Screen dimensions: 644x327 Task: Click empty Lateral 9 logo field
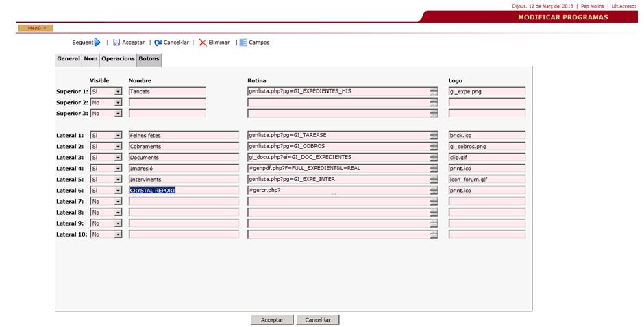click(x=486, y=223)
